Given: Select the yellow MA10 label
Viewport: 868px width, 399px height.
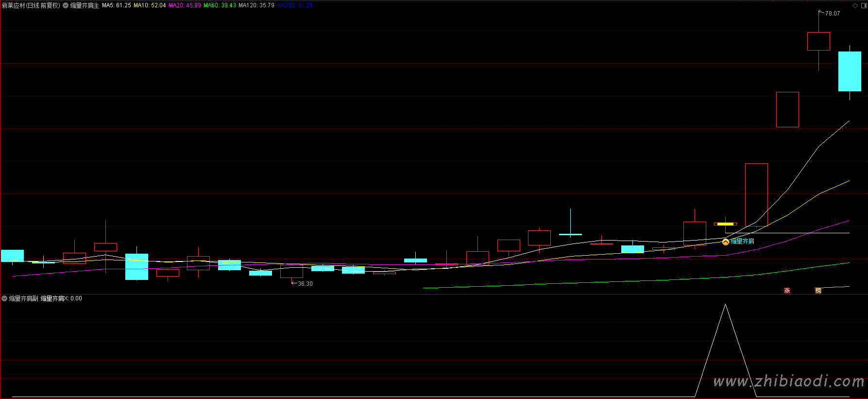Looking at the screenshot, I should click(150, 5).
